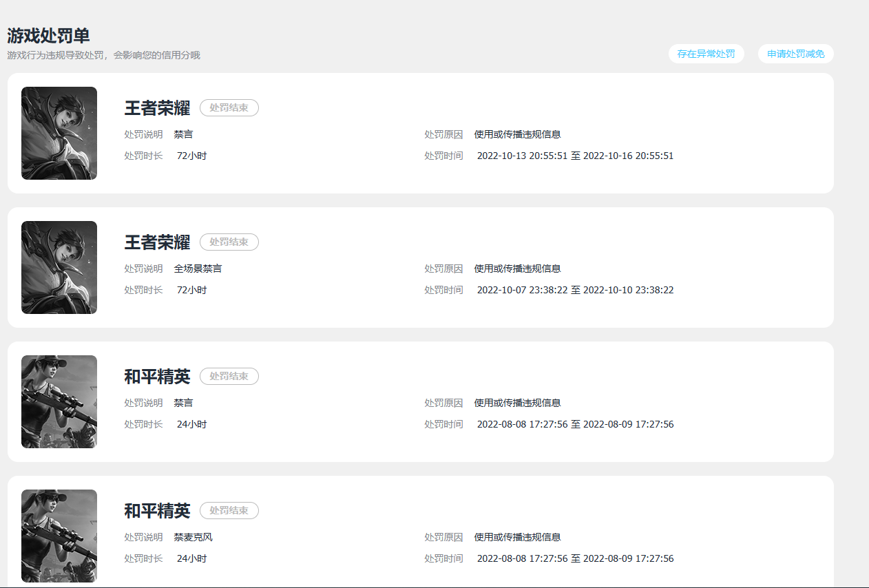Select the 2022-10-13 20:55:51 punishment time range

[x=575, y=156]
